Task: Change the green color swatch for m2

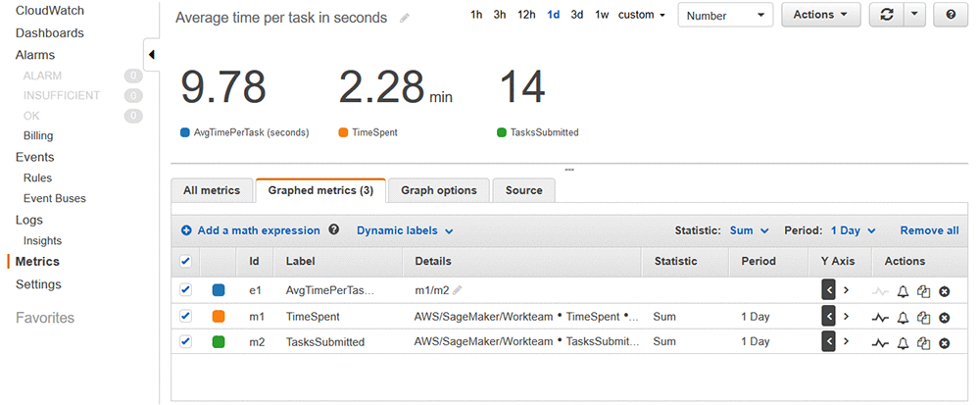Action: pos(219,342)
